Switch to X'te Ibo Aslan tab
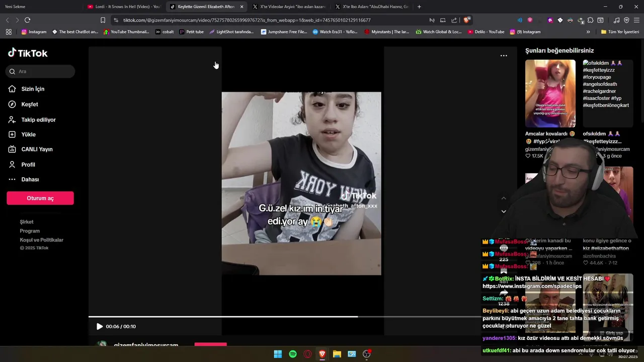This screenshot has width=644, height=362. point(371,7)
